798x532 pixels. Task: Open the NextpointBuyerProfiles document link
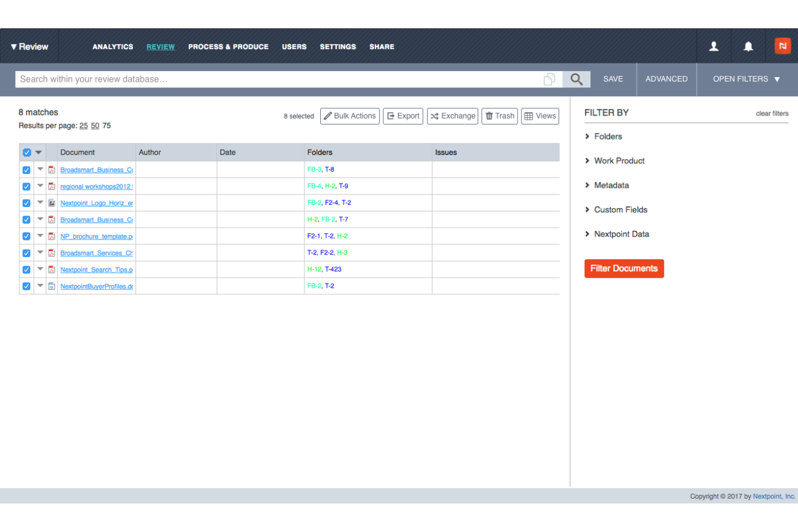(97, 286)
